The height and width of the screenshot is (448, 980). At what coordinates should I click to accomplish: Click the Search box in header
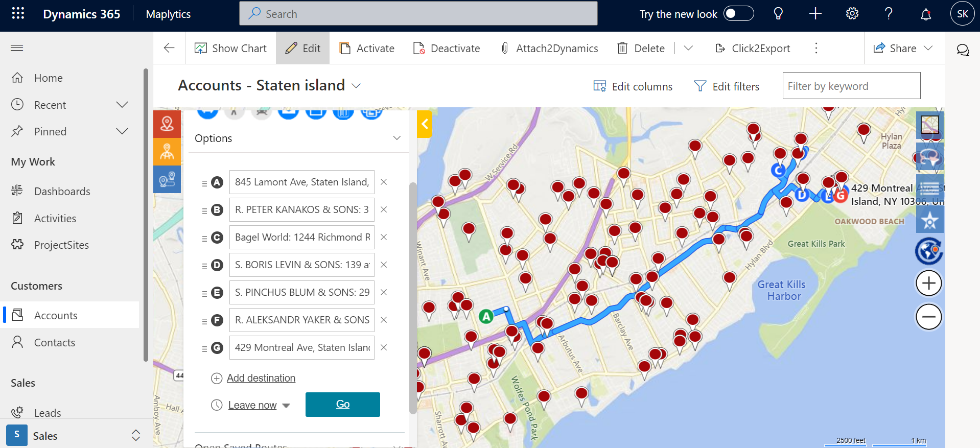click(x=418, y=13)
